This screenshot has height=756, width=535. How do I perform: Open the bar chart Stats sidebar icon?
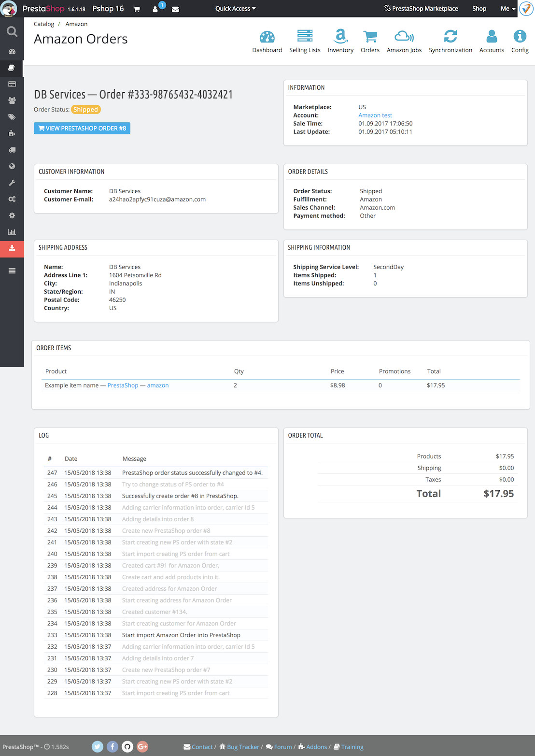[12, 232]
